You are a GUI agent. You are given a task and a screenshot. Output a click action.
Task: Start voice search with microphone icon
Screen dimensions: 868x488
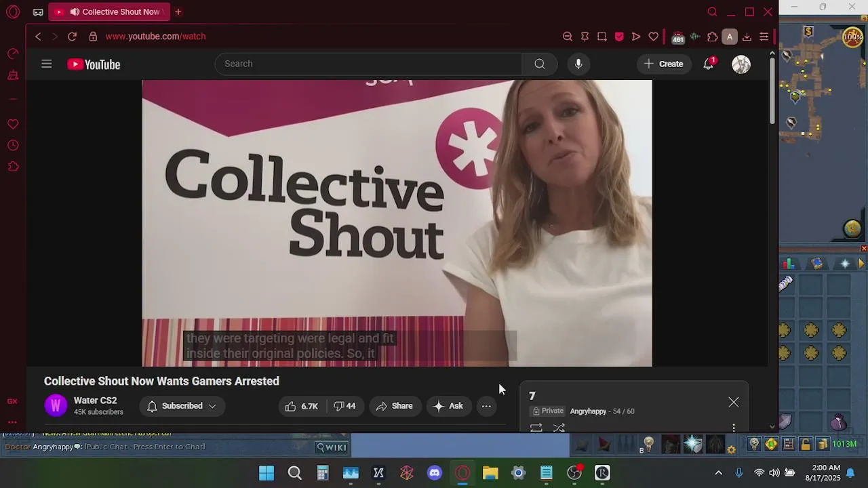click(578, 64)
